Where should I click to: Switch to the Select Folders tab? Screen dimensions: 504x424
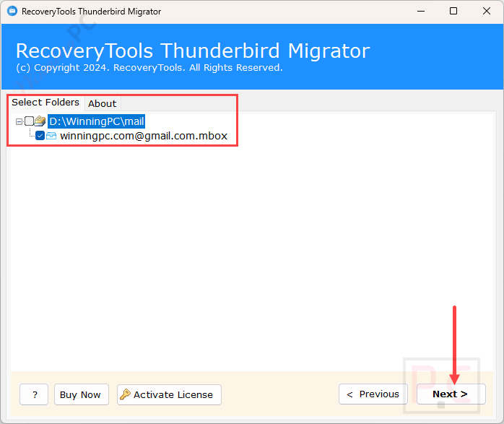point(45,103)
